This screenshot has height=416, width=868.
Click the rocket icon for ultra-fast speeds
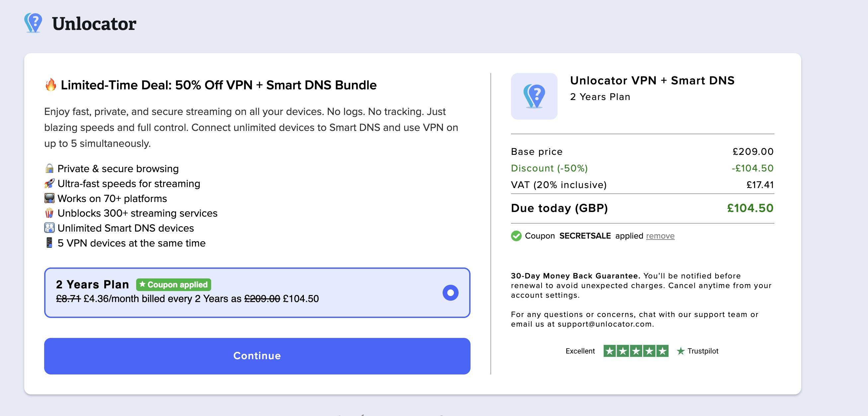click(x=49, y=183)
